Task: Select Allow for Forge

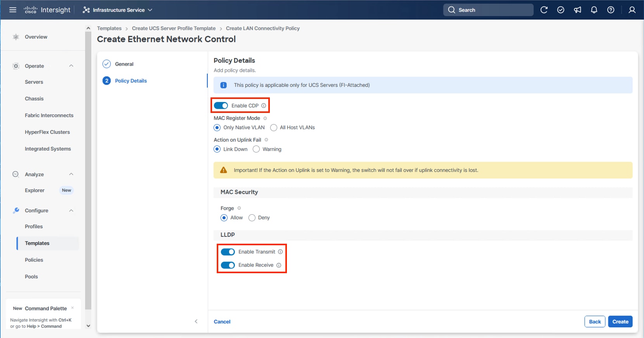Action: tap(224, 218)
